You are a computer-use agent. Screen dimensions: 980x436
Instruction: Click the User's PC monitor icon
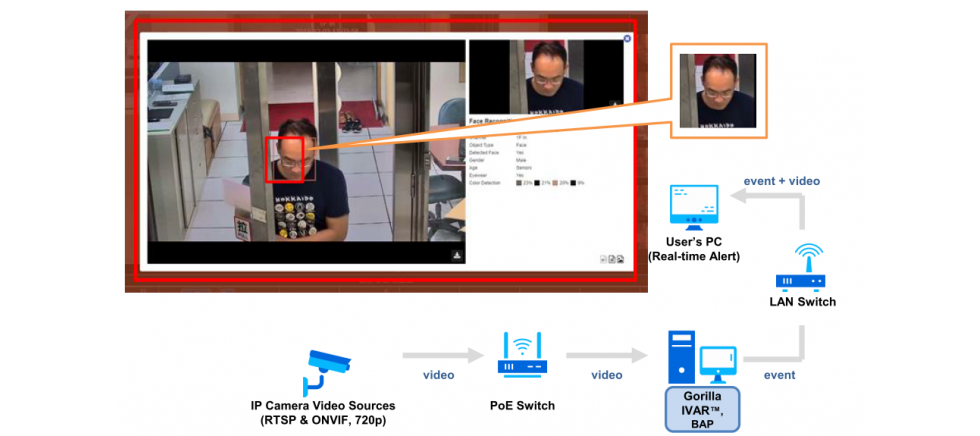pyautogui.click(x=694, y=207)
